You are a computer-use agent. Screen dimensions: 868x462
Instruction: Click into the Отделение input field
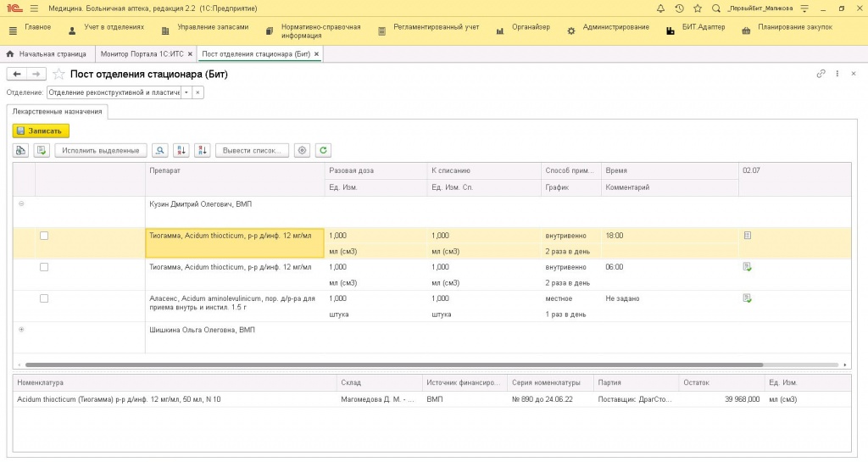point(114,92)
